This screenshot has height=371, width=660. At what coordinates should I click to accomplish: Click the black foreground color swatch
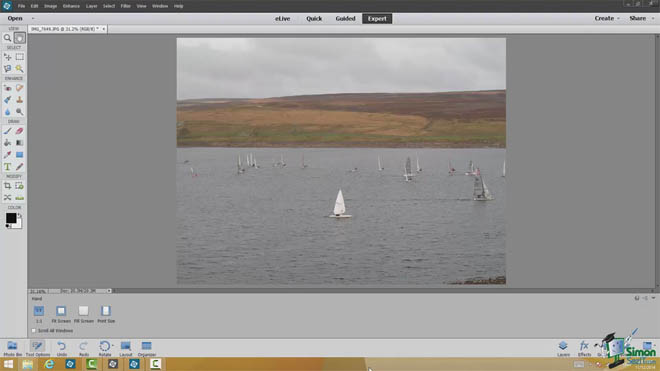(x=11, y=218)
